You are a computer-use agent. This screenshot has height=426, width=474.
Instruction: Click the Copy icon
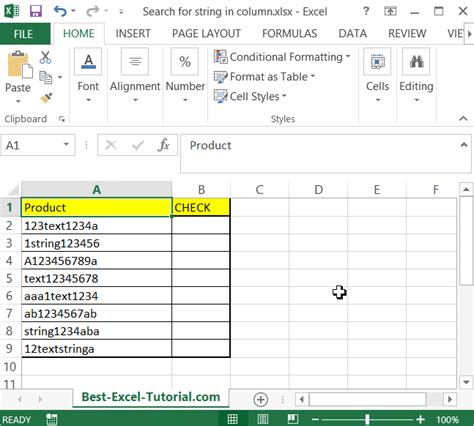click(45, 77)
